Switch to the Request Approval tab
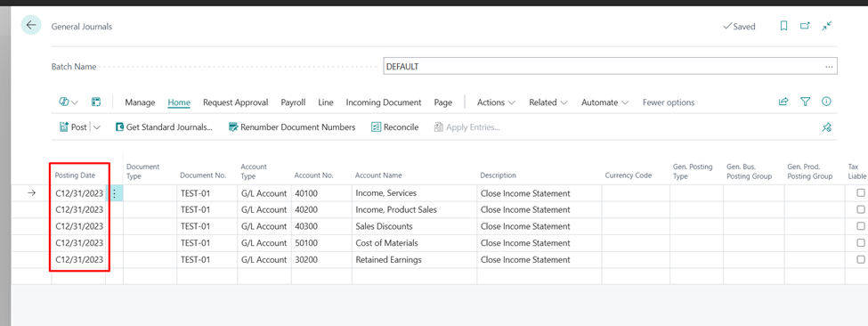868x326 pixels. pyautogui.click(x=235, y=102)
